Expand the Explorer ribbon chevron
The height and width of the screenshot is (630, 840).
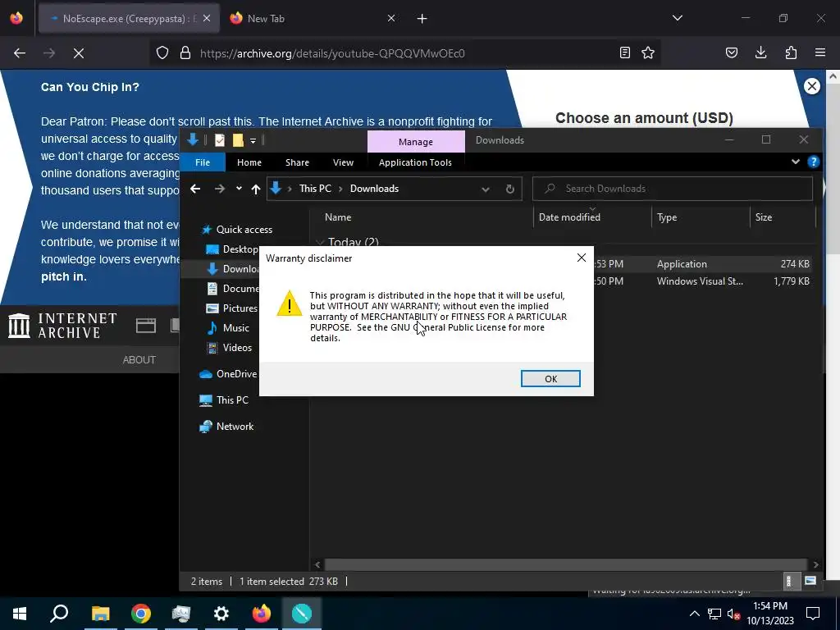[796, 162]
